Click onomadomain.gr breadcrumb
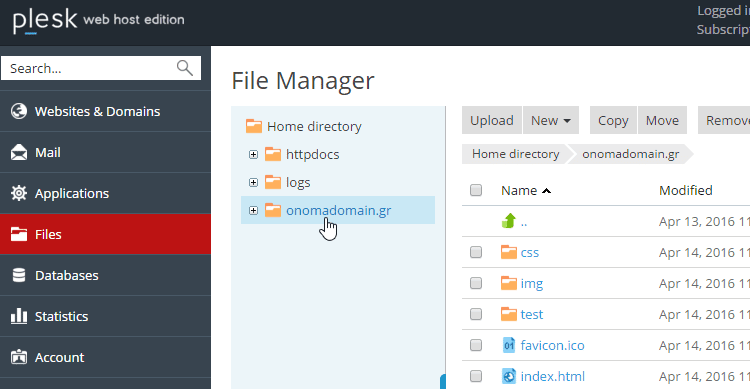The image size is (750, 389). (x=630, y=154)
